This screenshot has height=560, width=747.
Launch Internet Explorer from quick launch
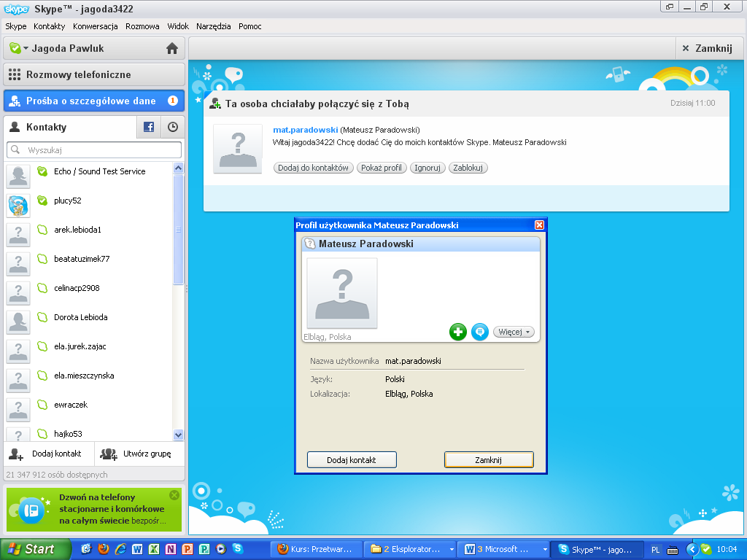120,549
